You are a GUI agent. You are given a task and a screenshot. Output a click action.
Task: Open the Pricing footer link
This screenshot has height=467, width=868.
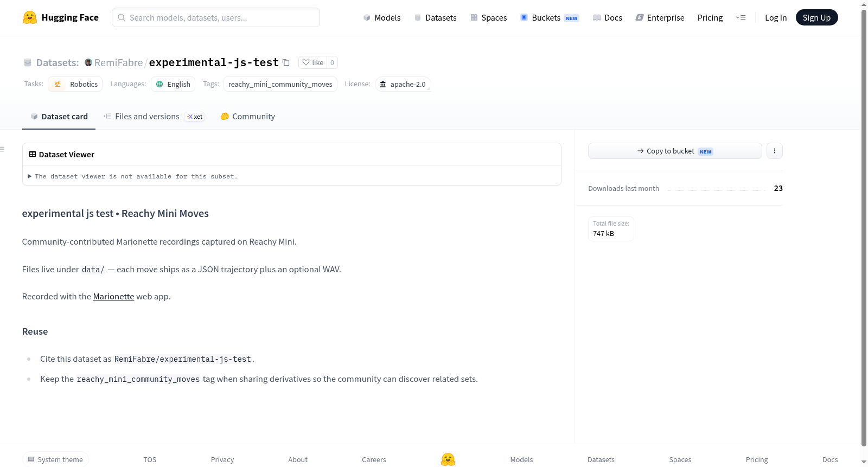[x=757, y=459]
